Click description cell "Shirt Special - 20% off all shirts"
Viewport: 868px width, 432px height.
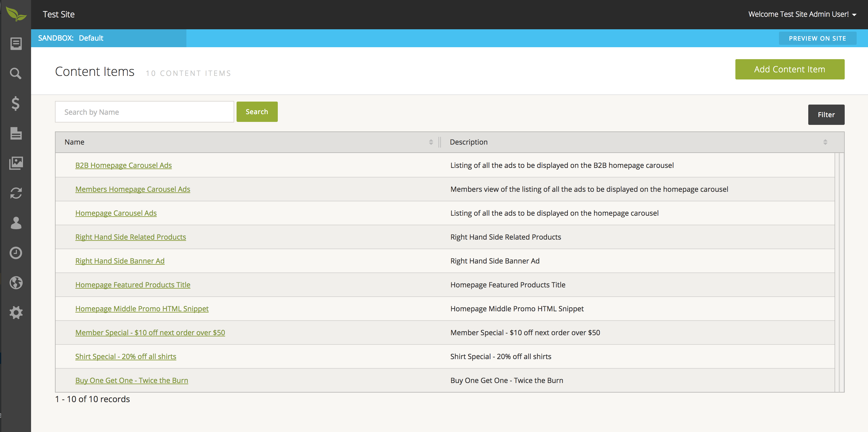tap(501, 357)
